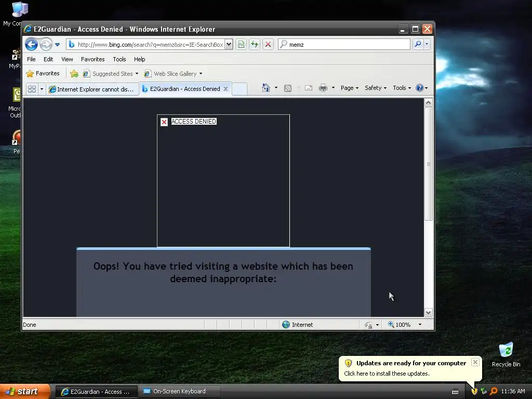Open the Edit menu

[x=48, y=59]
